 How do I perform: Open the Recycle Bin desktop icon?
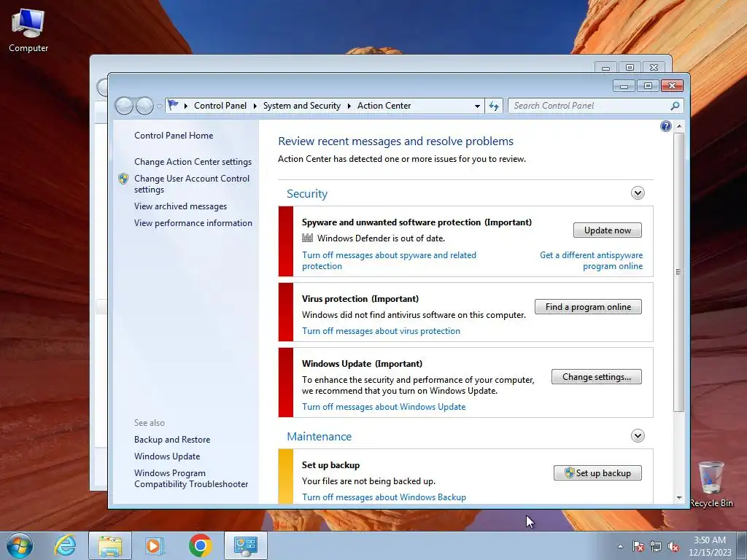711,483
